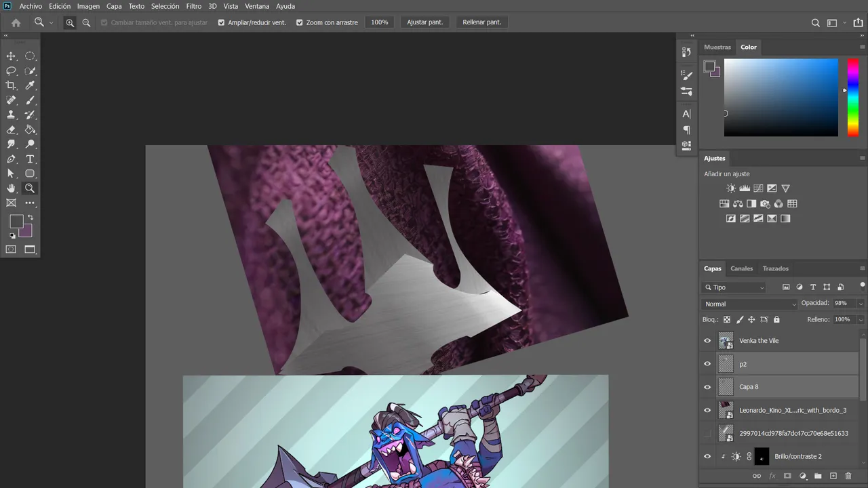Click the 'Rellenar pant.' button
Image resolution: width=868 pixels, height=488 pixels.
482,22
